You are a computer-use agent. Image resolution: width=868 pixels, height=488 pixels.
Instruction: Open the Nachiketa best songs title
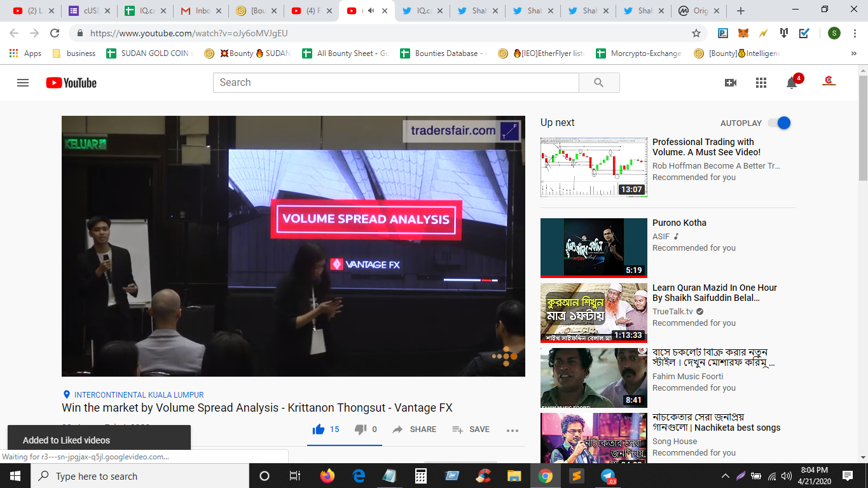(717, 421)
